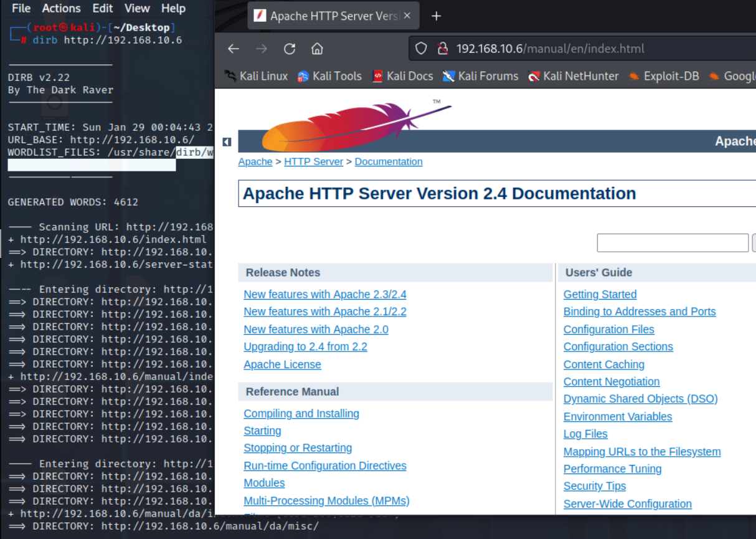Screen dimensions: 756x539
Task: Open terminal Help menu
Action: (x=173, y=8)
